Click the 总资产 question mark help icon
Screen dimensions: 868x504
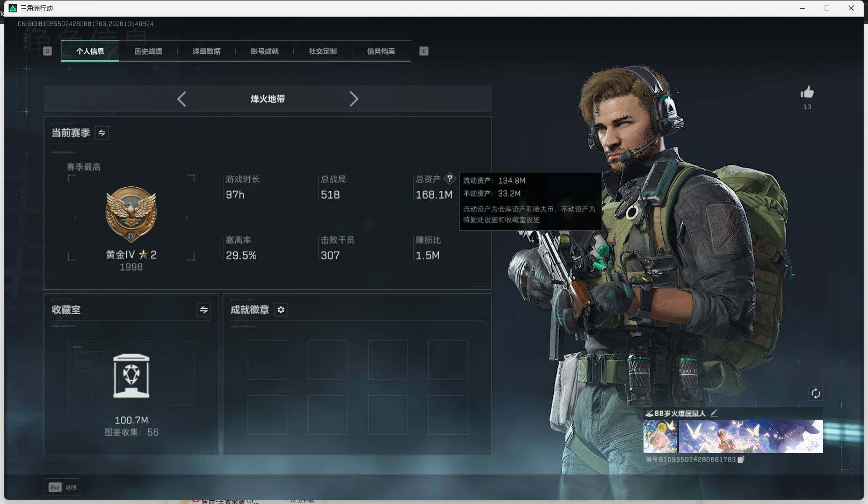[450, 179]
